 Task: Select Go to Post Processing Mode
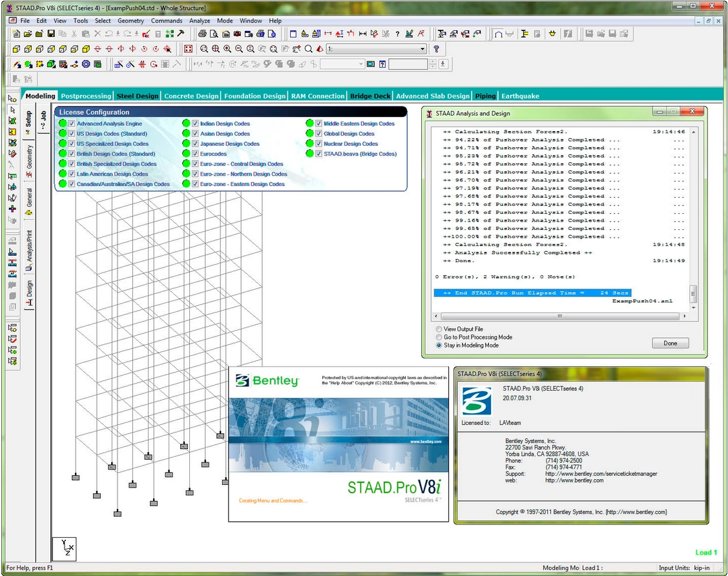click(439, 338)
